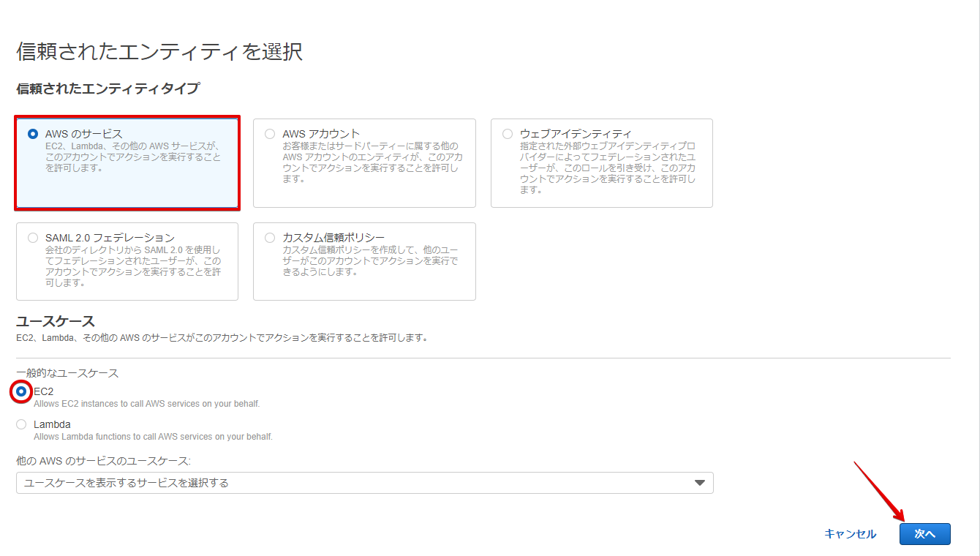Viewport: 980px width, 556px height.
Task: Click the description under ユースケース heading
Action: pos(222,338)
